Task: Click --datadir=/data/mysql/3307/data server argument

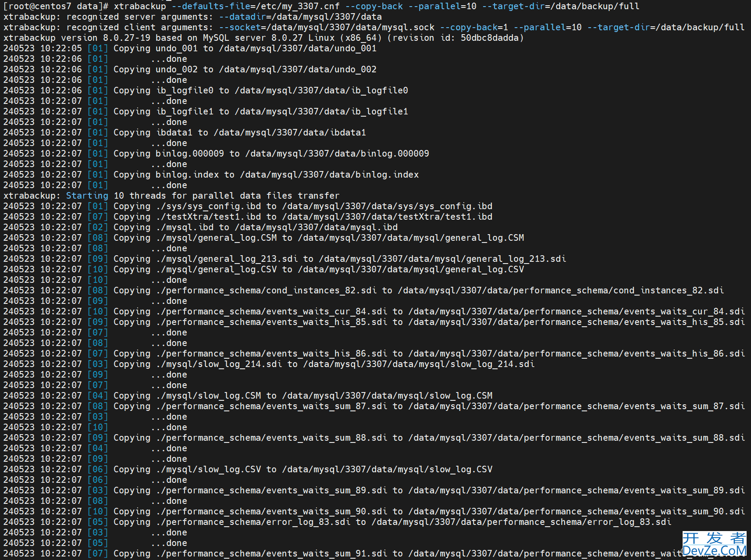Action: point(300,17)
